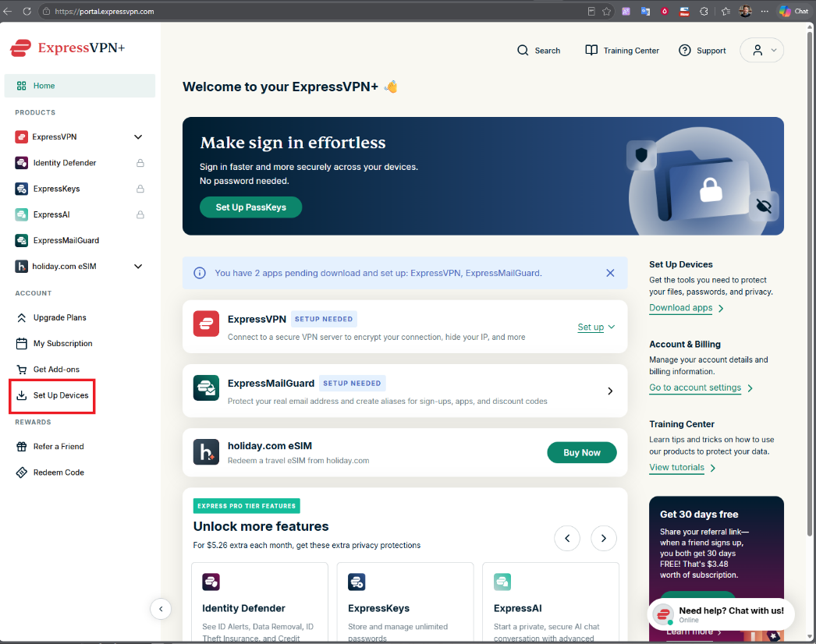Click the Support question mark icon
The height and width of the screenshot is (644, 816).
pos(685,51)
